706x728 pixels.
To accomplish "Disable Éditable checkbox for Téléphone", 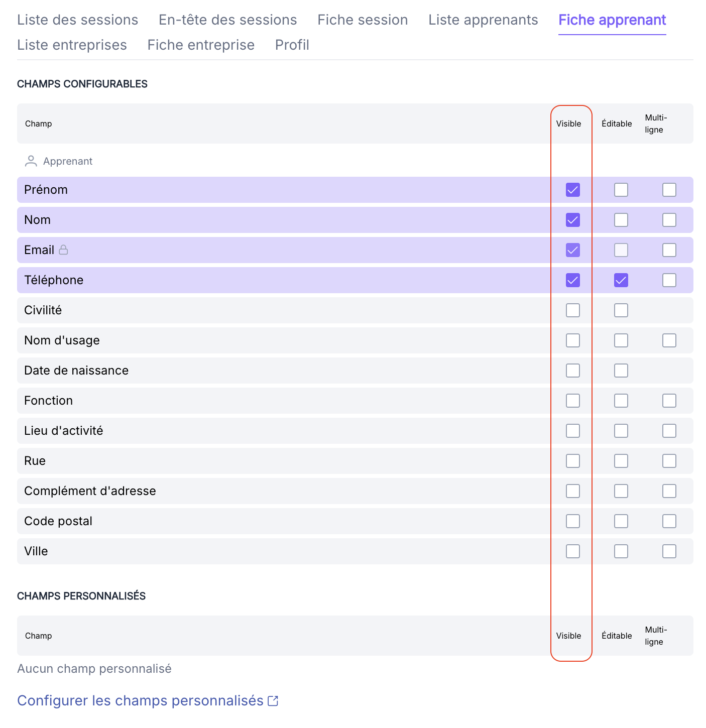I will click(621, 280).
